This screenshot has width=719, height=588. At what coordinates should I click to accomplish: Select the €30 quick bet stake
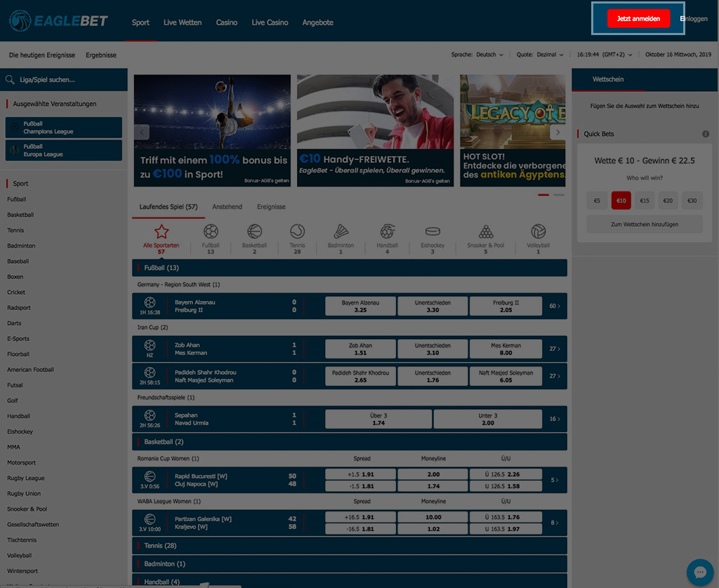[692, 200]
